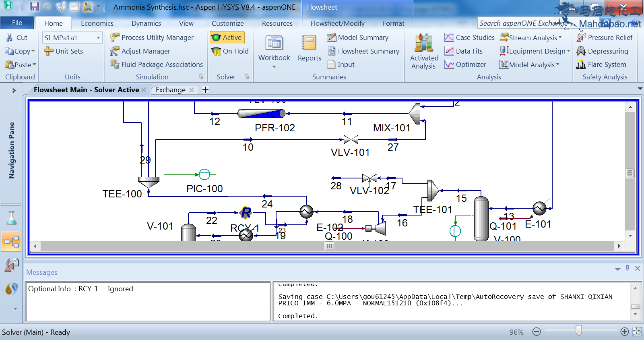Launch Activated Analysis
644x340 pixels.
point(424,51)
